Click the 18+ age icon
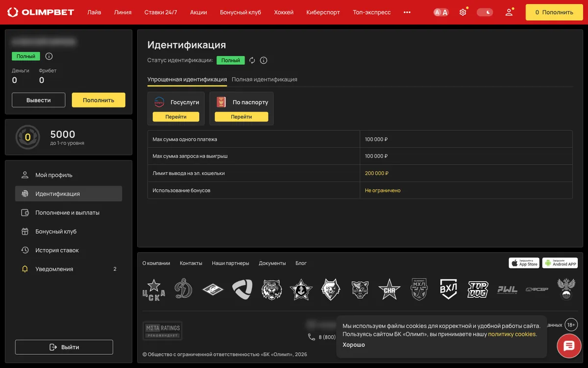The image size is (588, 368). click(571, 325)
